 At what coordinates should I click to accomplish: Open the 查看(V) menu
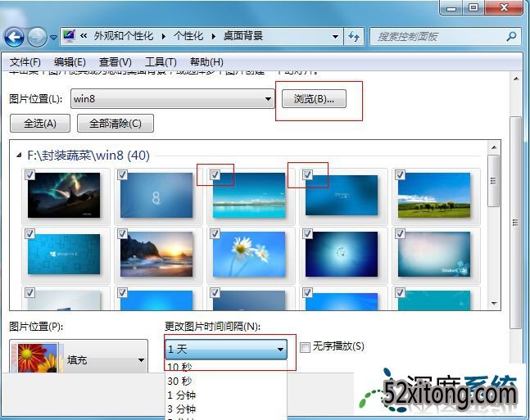[x=115, y=62]
